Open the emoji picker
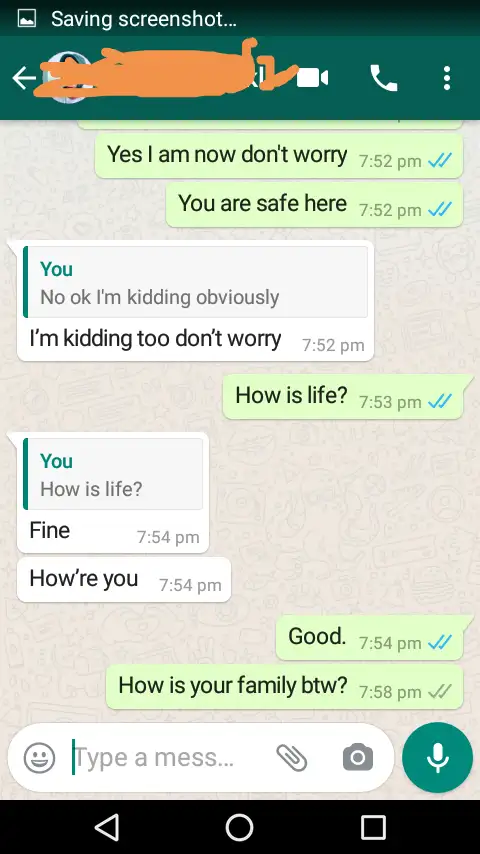Image resolution: width=480 pixels, height=854 pixels. [x=40, y=757]
